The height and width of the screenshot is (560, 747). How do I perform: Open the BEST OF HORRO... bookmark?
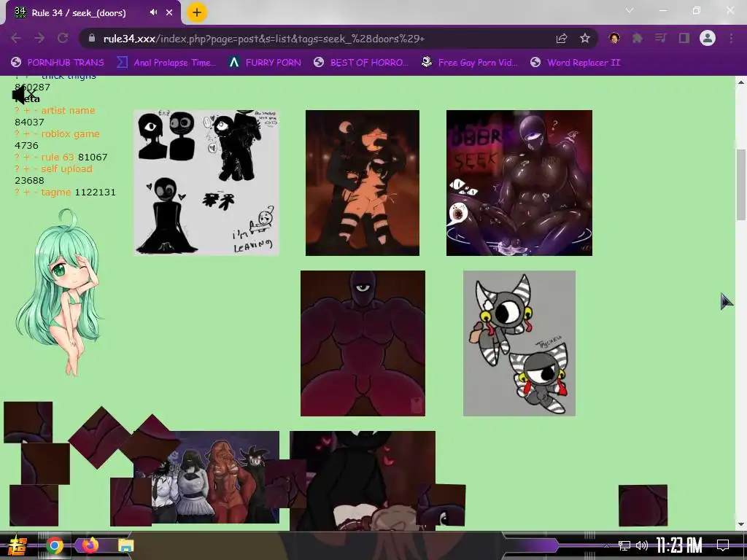click(360, 63)
